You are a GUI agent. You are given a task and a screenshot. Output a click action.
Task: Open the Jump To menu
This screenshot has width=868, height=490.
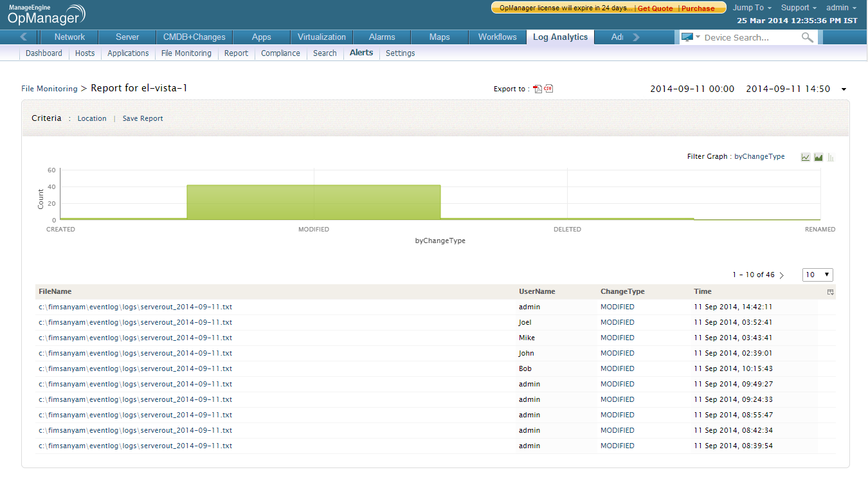tap(752, 8)
